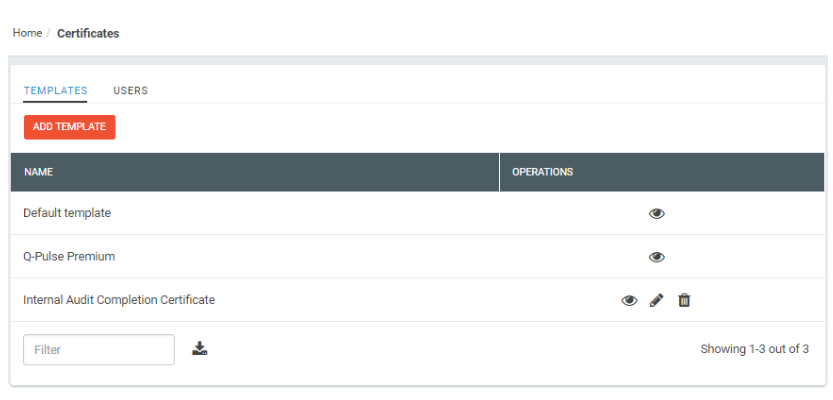Screen dimensions: 833x400
Task: Click the Operations column header
Action: 542,172
